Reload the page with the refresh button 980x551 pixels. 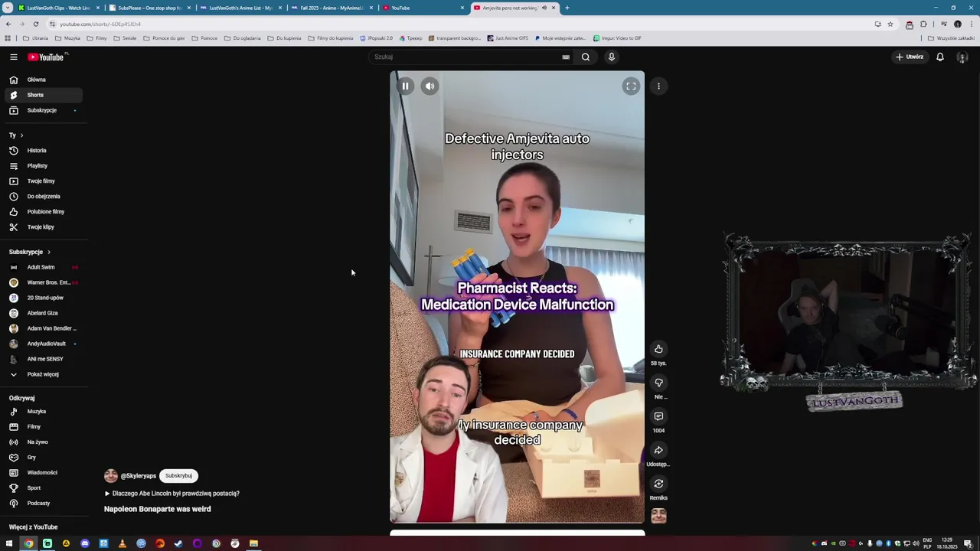(35, 24)
